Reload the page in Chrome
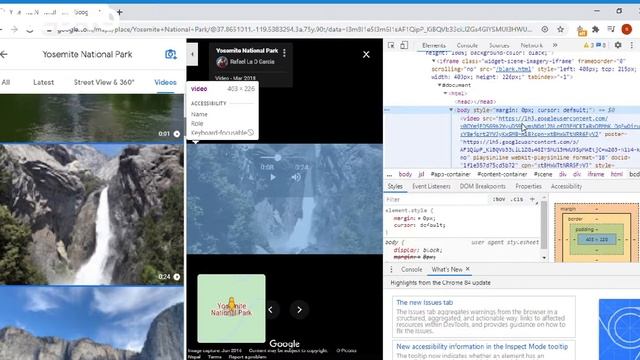640x360 pixels. coord(29,29)
